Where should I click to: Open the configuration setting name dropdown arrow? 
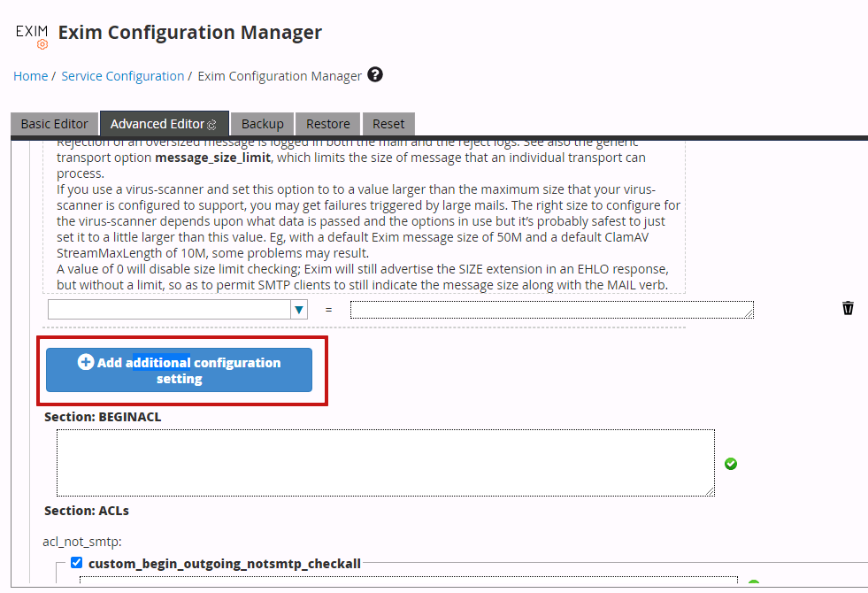299,310
